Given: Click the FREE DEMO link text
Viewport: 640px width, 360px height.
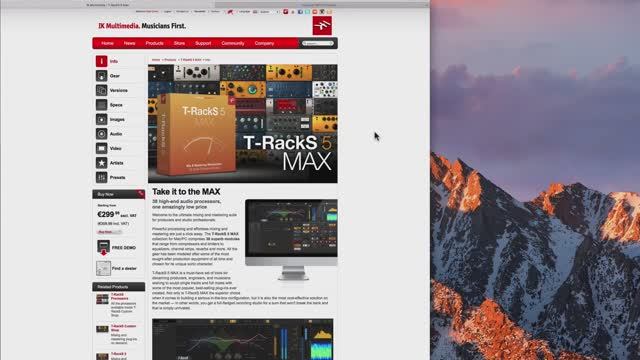Looking at the screenshot, I should click(124, 248).
